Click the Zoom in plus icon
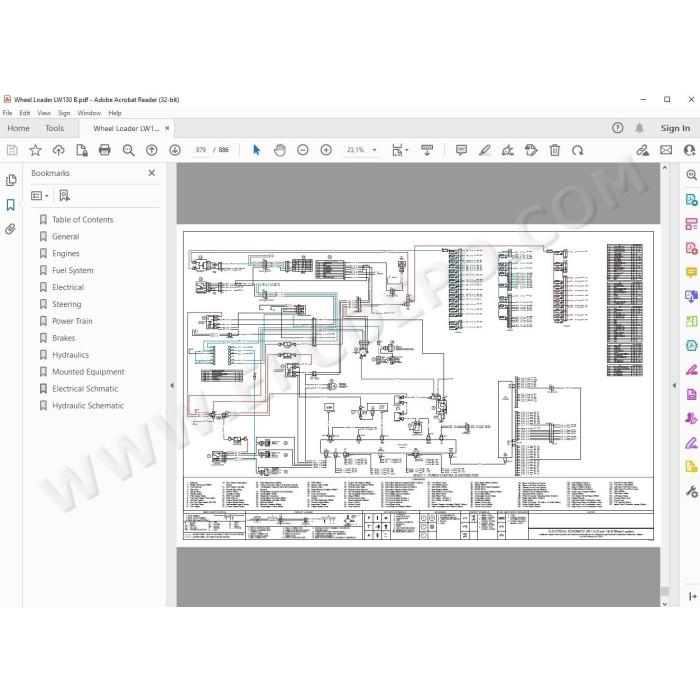 click(326, 150)
